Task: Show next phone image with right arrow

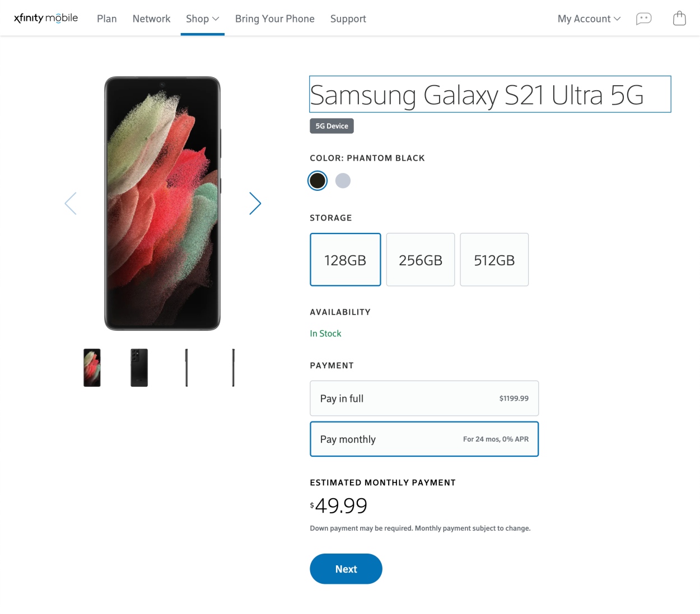Action: coord(255,204)
